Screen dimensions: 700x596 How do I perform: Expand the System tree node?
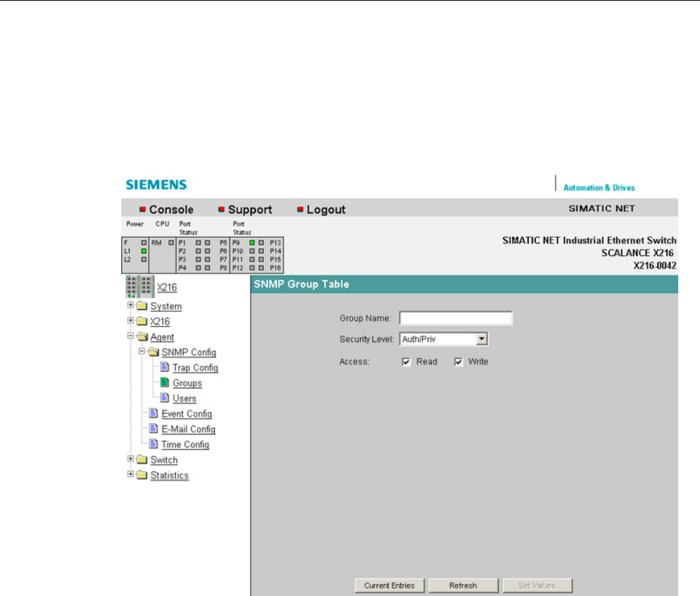pos(130,305)
